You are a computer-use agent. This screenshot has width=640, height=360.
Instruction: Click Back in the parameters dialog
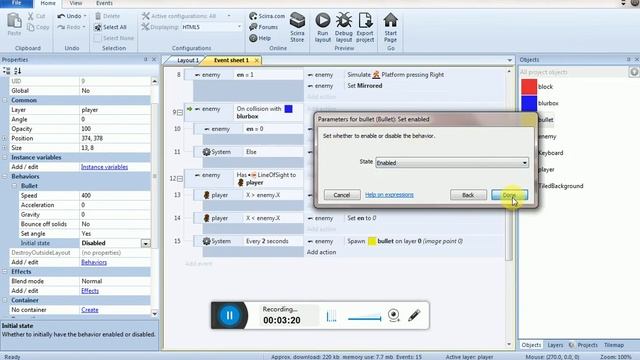click(468, 195)
